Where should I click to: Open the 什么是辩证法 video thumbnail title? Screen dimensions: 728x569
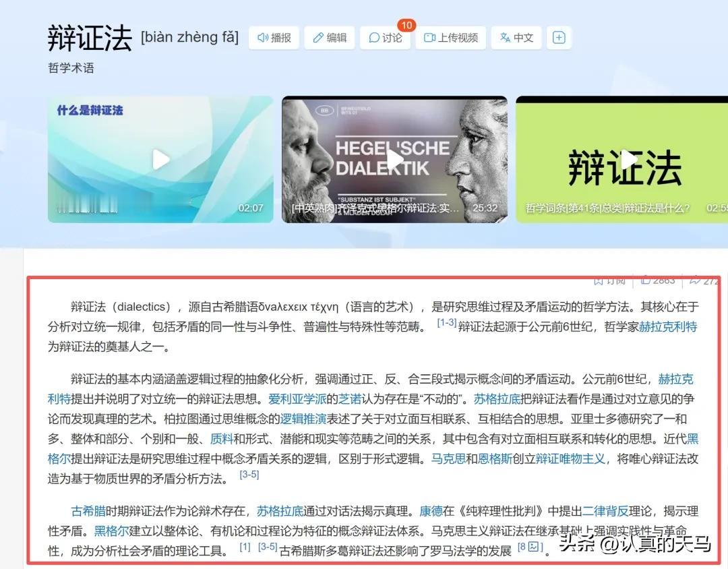pos(90,111)
